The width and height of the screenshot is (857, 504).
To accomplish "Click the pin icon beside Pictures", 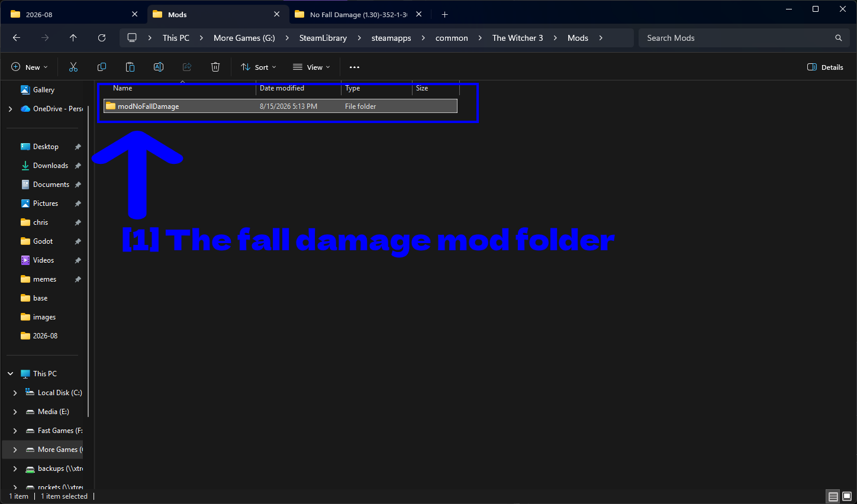I will point(78,203).
